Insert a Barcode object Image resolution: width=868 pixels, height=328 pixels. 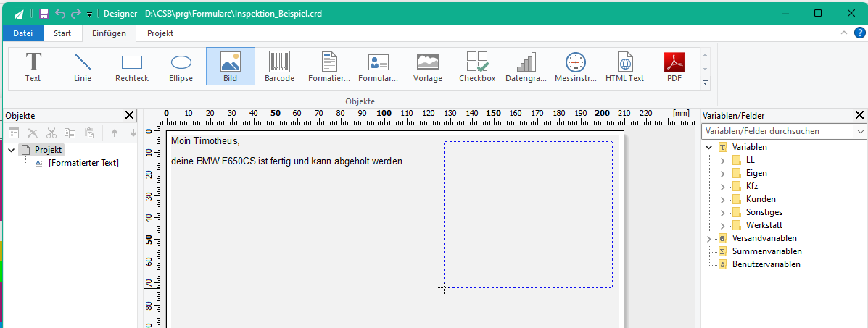click(280, 67)
